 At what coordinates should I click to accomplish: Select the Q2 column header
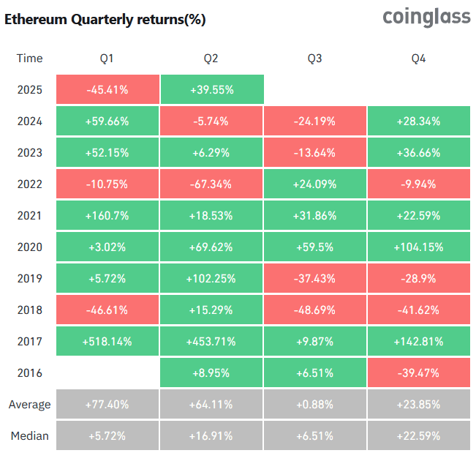coord(211,59)
